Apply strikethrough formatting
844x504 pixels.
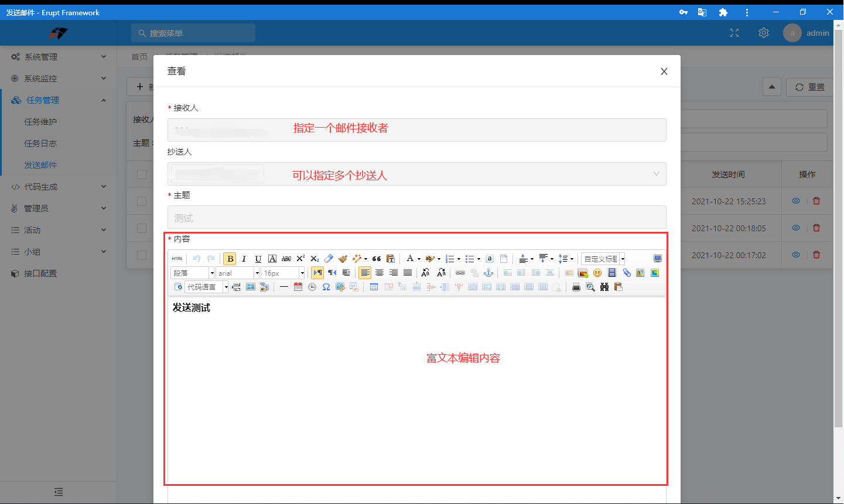click(286, 259)
